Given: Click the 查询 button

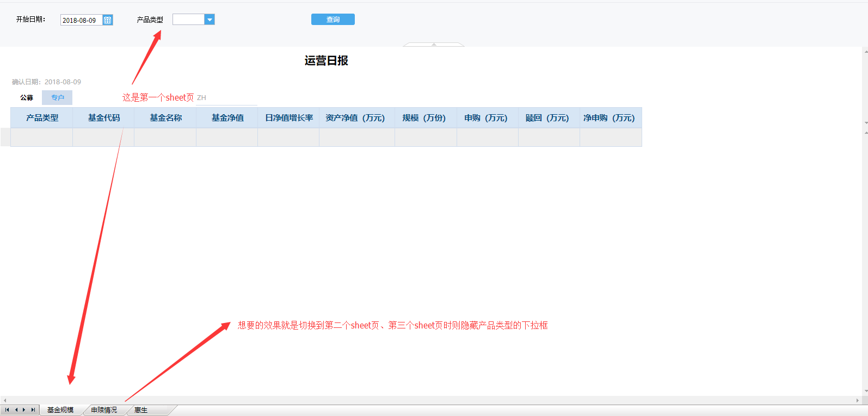Looking at the screenshot, I should (x=333, y=20).
